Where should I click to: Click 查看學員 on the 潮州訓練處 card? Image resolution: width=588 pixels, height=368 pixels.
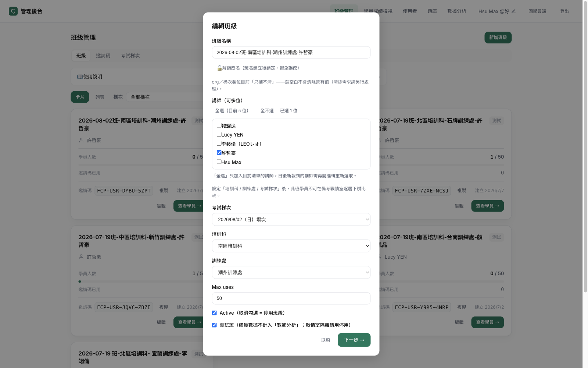click(189, 206)
